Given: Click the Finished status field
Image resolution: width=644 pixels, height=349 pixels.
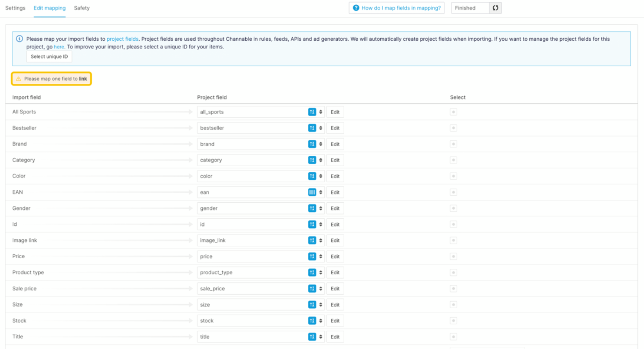Looking at the screenshot, I should tap(470, 8).
